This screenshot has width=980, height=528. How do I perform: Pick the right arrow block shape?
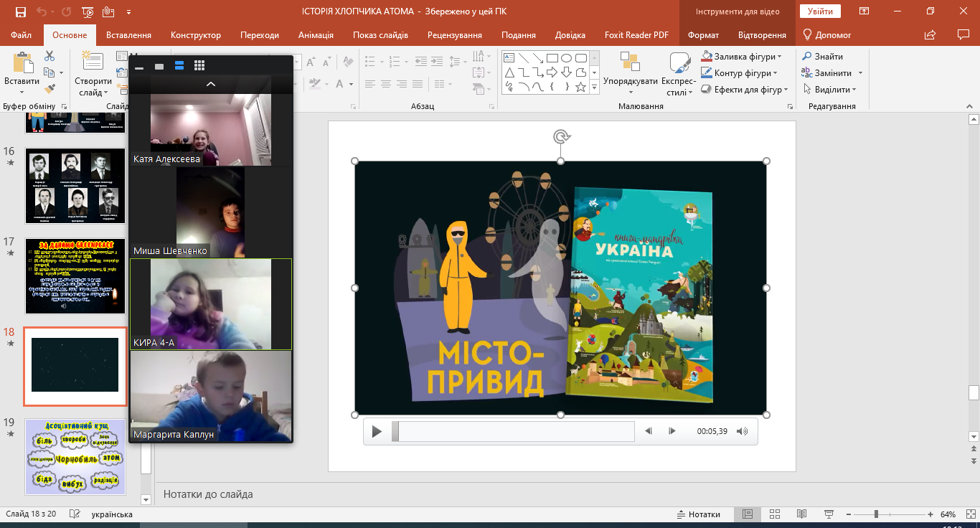552,72
